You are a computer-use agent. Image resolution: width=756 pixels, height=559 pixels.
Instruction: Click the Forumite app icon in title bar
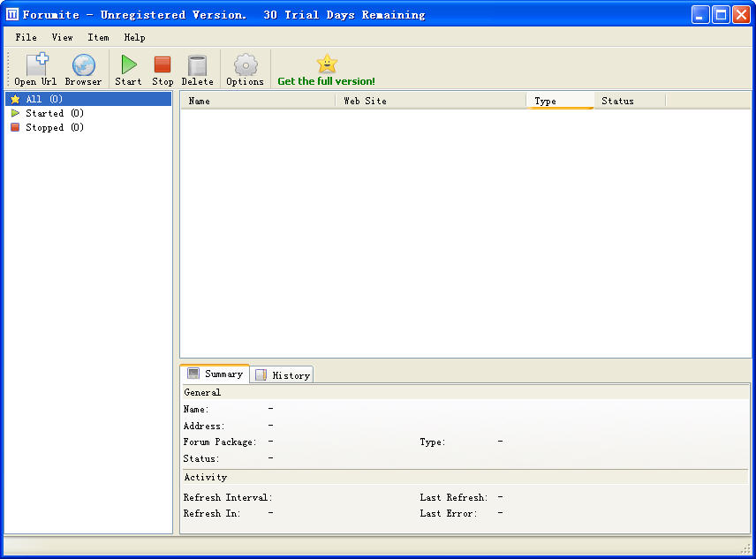[12, 14]
